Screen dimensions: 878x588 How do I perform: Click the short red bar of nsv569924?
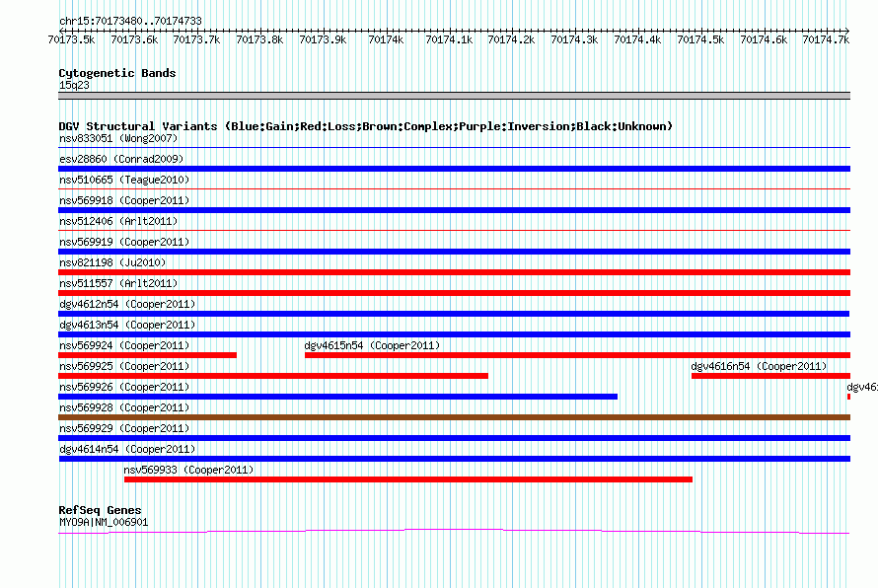[x=147, y=355]
